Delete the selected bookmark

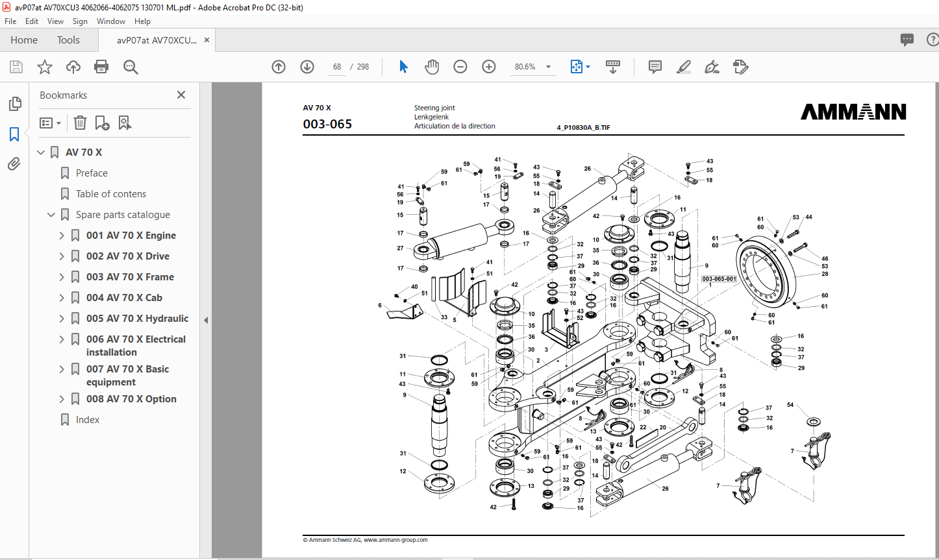(80, 123)
